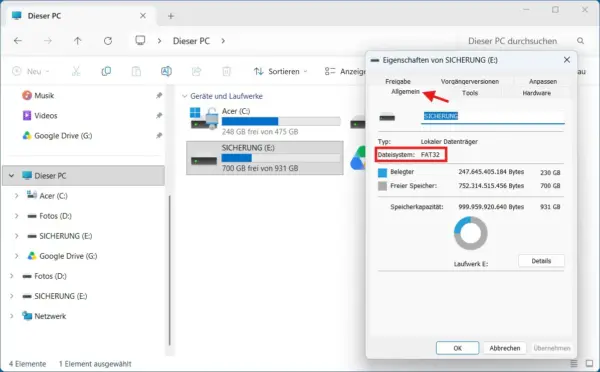This screenshot has width=600, height=372.
Task: Switch to the Vorgängerversionen tab
Action: click(x=470, y=81)
